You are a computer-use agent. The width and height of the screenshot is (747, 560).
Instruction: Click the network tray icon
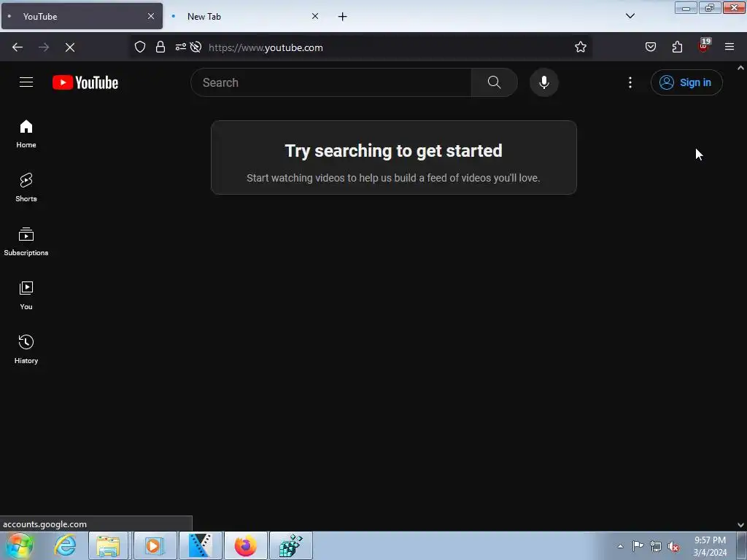[656, 547]
